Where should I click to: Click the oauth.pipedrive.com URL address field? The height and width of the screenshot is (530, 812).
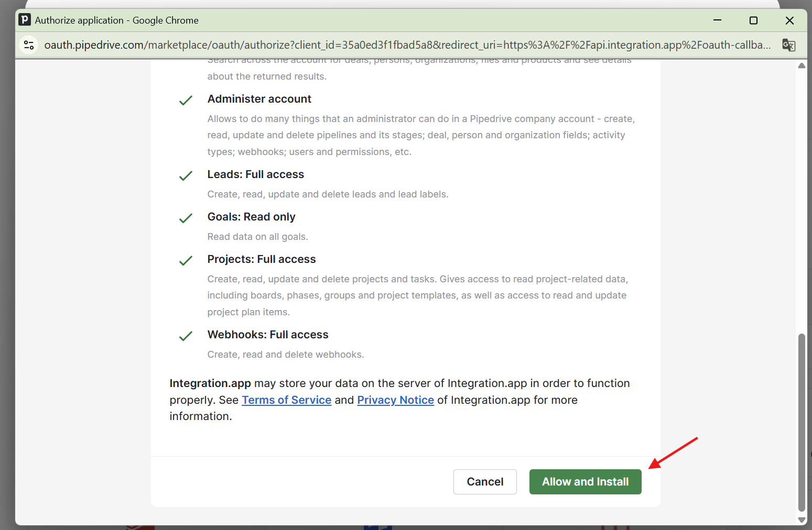[407, 45]
